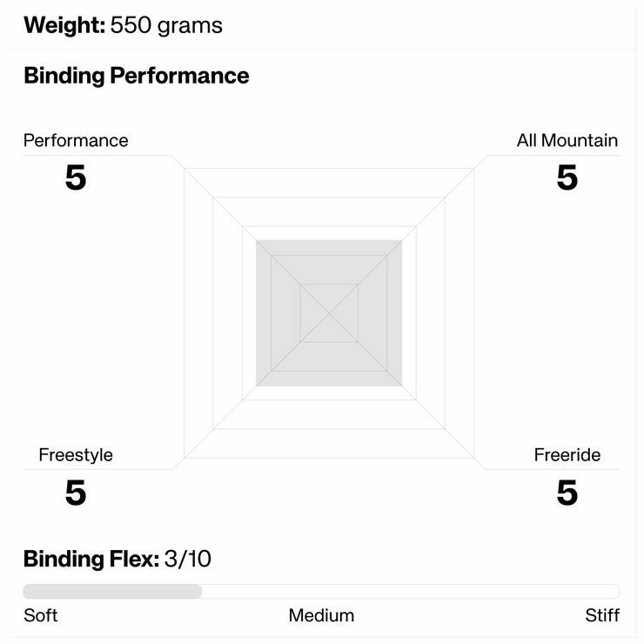Select the Performance rating label
644x644 pixels.
pos(76,140)
